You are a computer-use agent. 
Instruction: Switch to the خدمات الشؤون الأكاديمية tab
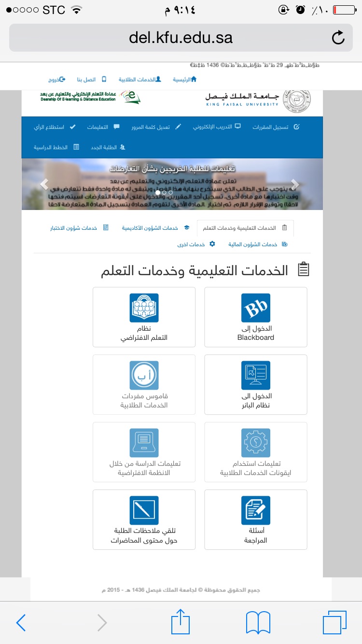tap(155, 227)
